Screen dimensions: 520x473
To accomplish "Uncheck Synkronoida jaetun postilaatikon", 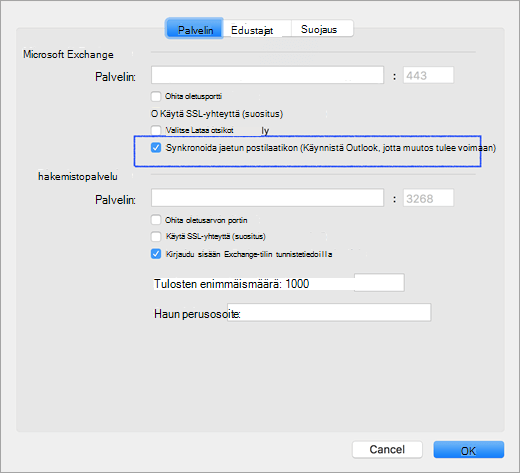I will 156,148.
